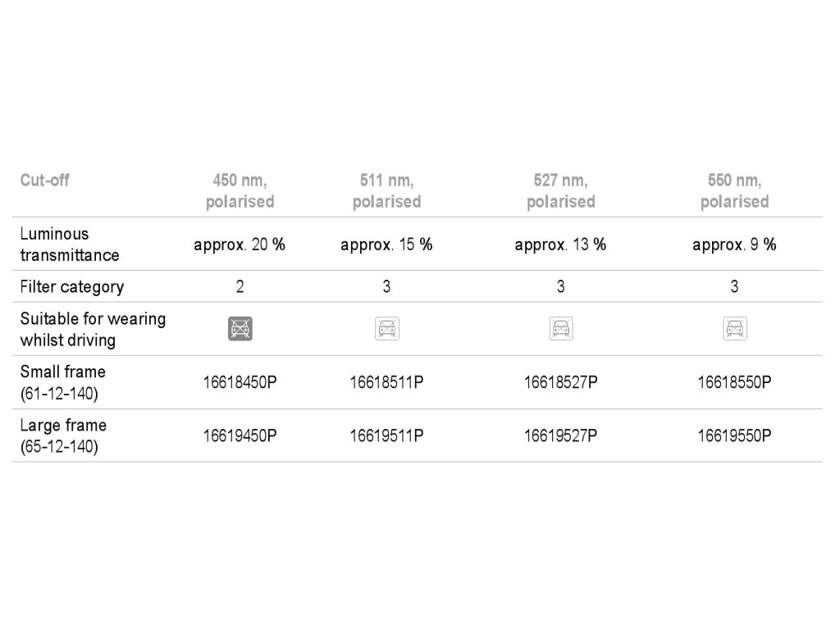840x630 pixels.
Task: Select the 550 nm, polarised column header
Action: pos(734,191)
